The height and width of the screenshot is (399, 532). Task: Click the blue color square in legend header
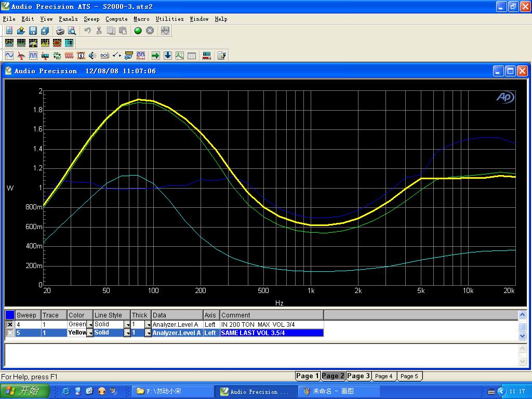[10, 315]
